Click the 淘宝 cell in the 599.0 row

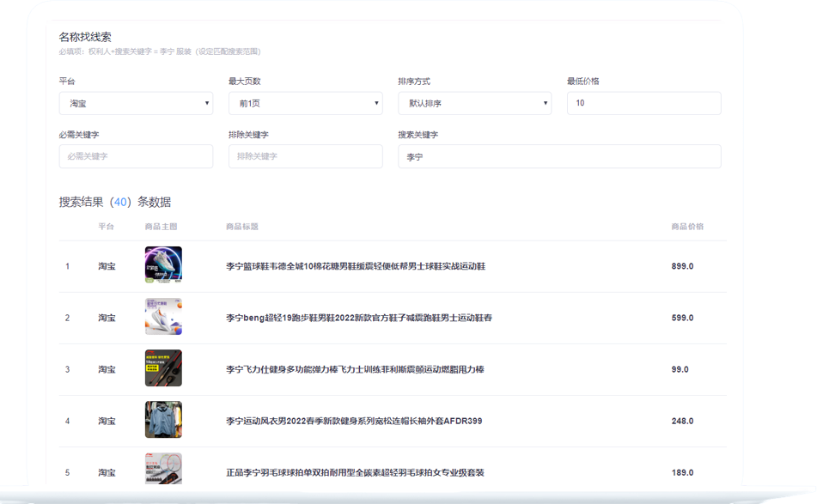point(107,318)
